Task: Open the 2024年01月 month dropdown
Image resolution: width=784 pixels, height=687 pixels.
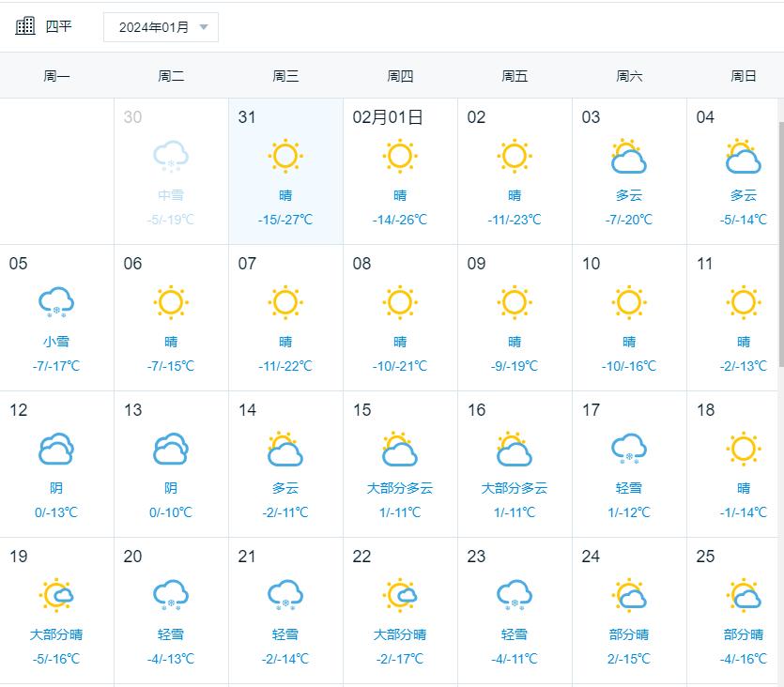Action: click(161, 27)
